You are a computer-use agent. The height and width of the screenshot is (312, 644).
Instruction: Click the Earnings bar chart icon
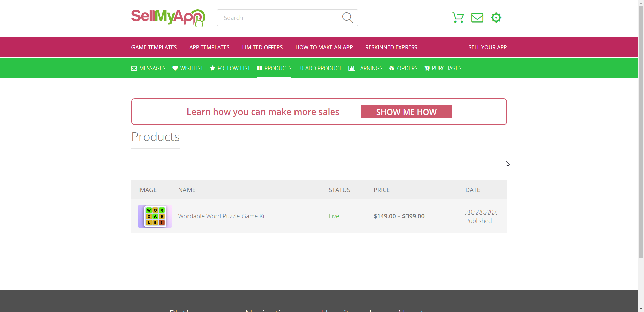point(352,68)
